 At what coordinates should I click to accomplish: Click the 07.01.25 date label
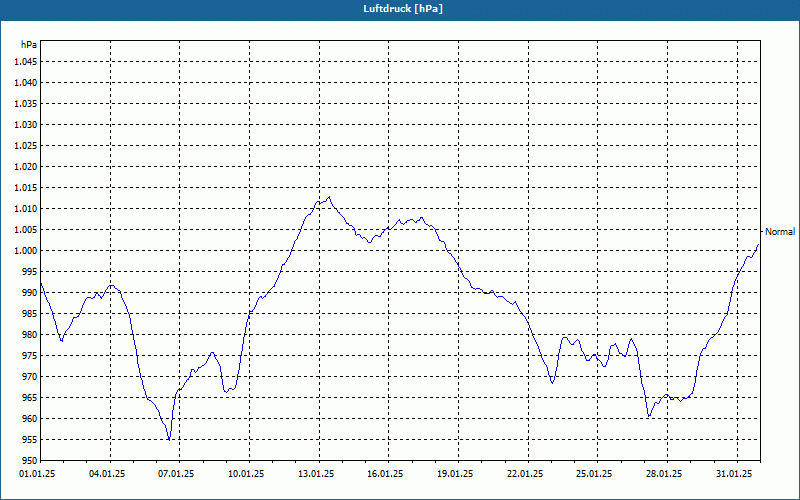pyautogui.click(x=176, y=474)
